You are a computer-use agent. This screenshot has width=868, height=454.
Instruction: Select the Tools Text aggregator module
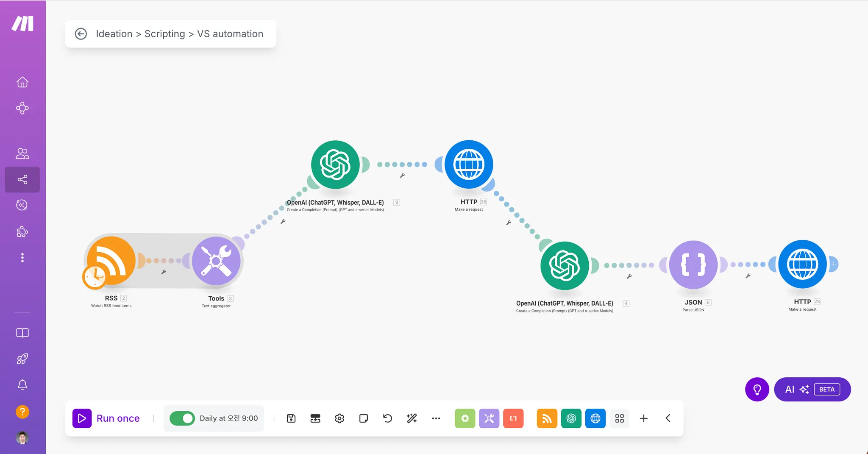(216, 261)
